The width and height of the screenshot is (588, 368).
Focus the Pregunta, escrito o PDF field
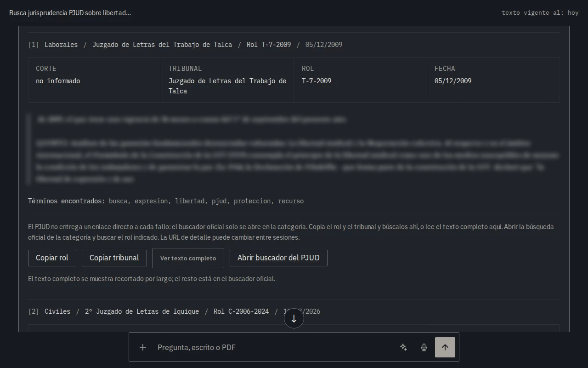tap(276, 347)
